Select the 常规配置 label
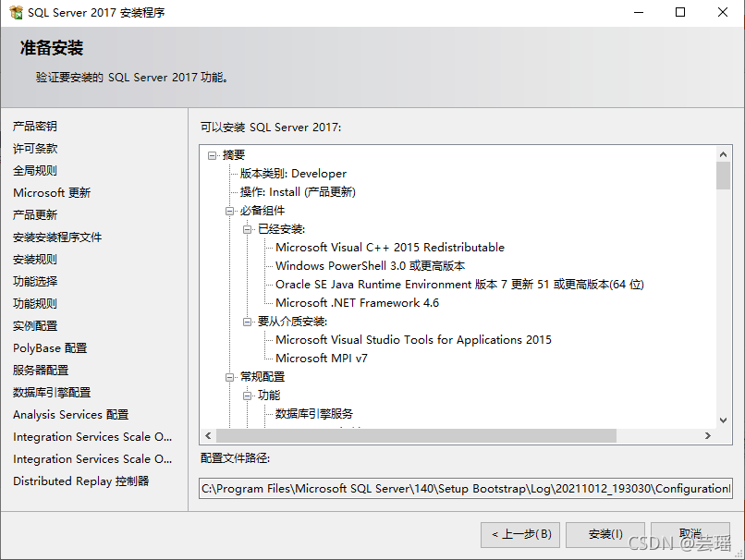 (263, 377)
